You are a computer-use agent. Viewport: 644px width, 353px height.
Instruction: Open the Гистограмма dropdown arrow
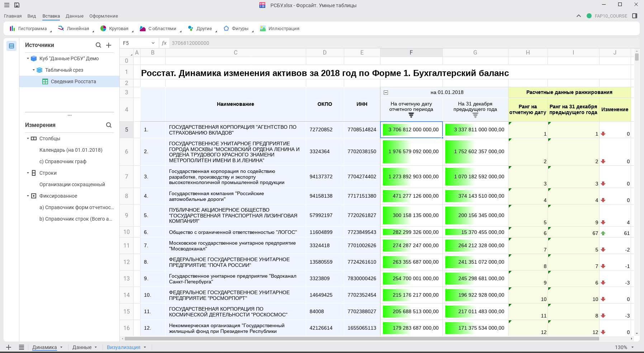(51, 31)
